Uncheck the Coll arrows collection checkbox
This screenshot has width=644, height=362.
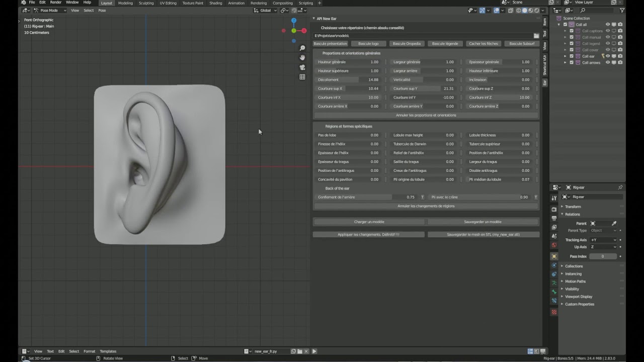pyautogui.click(x=572, y=62)
